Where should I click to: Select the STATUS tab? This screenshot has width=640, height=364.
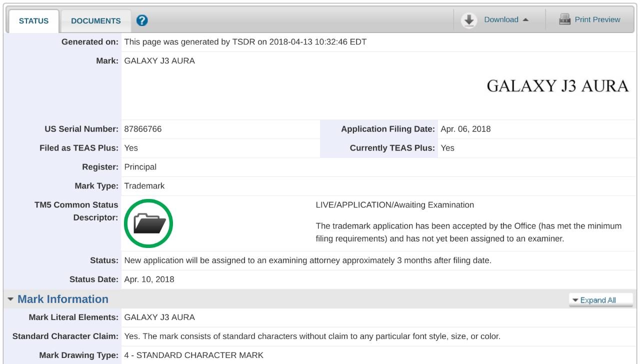[33, 21]
